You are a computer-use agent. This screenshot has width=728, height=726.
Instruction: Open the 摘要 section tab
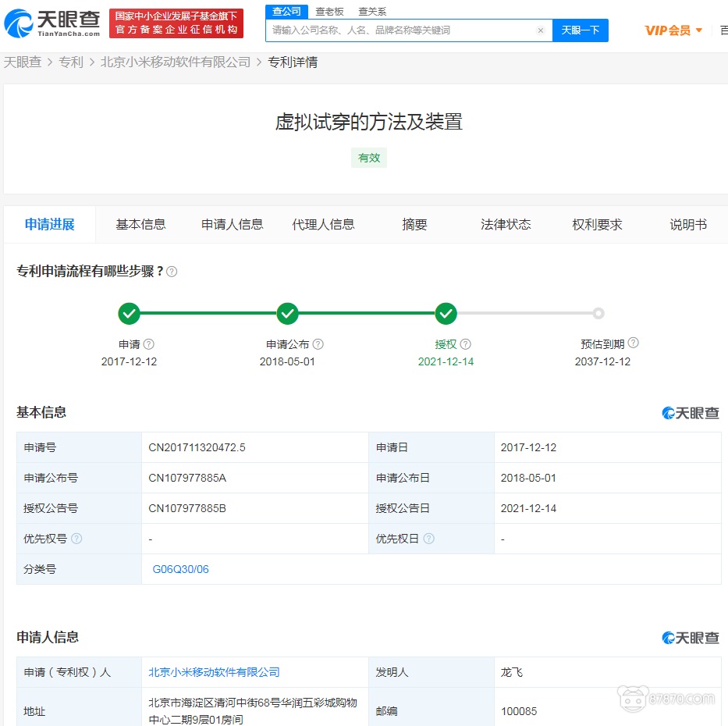[414, 224]
